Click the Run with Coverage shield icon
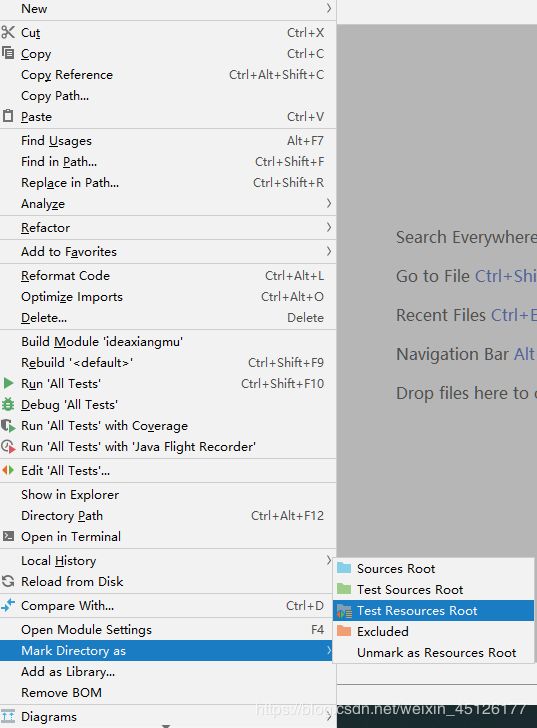Image resolution: width=537 pixels, height=728 pixels. (x=8, y=425)
